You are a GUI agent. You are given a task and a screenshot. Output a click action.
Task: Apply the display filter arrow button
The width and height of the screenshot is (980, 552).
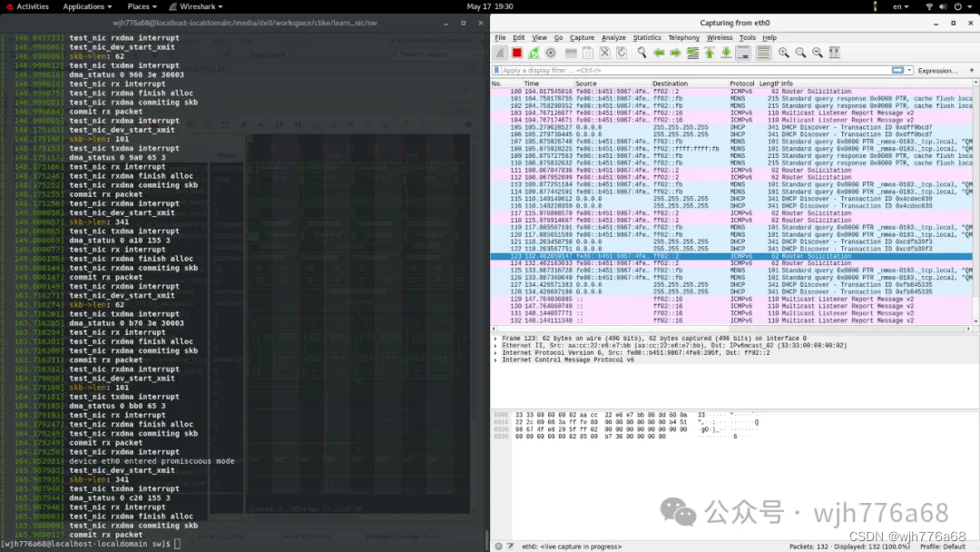coord(897,70)
